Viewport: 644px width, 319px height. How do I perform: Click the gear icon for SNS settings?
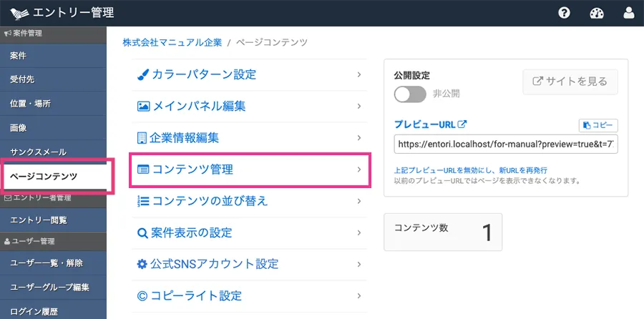click(142, 264)
